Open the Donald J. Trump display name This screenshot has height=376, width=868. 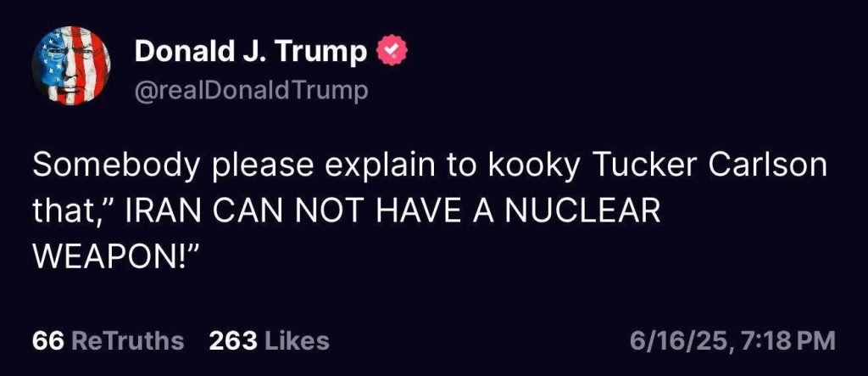click(x=251, y=52)
